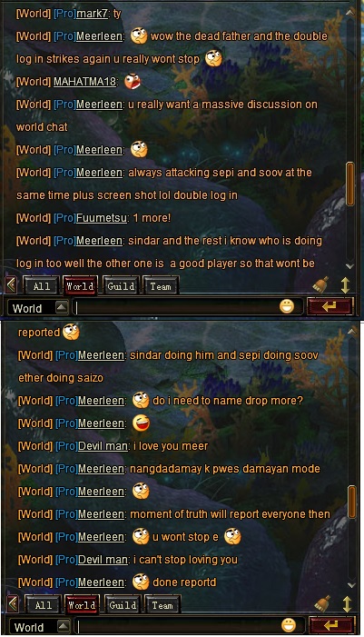The height and width of the screenshot is (637, 364).
Task: Click the broom clear-chat icon in lower panel
Action: tap(322, 603)
